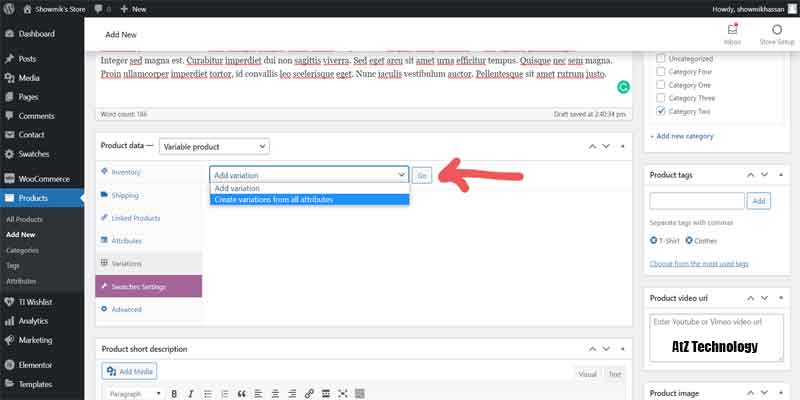Open the Variable product type dropdown
This screenshot has width=800, height=400.
point(214,146)
